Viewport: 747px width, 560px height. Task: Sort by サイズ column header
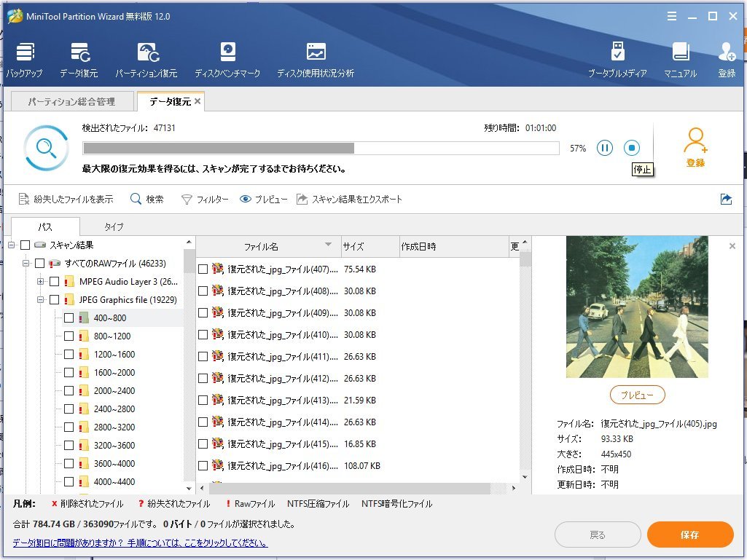[x=369, y=246]
